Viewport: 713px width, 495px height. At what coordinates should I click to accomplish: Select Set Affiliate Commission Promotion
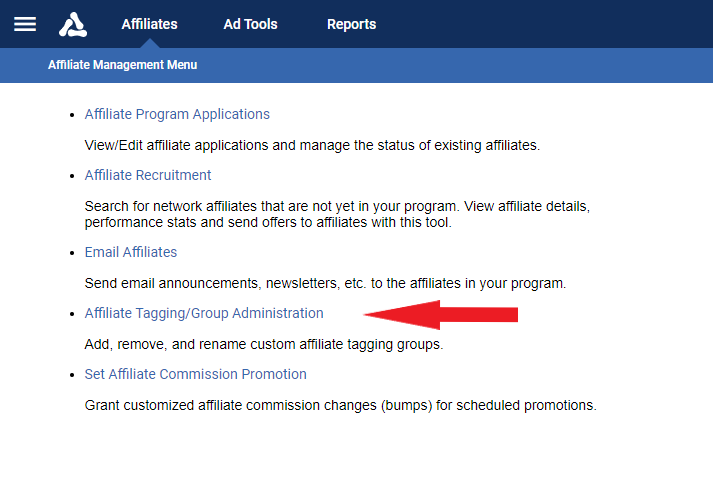(x=195, y=374)
